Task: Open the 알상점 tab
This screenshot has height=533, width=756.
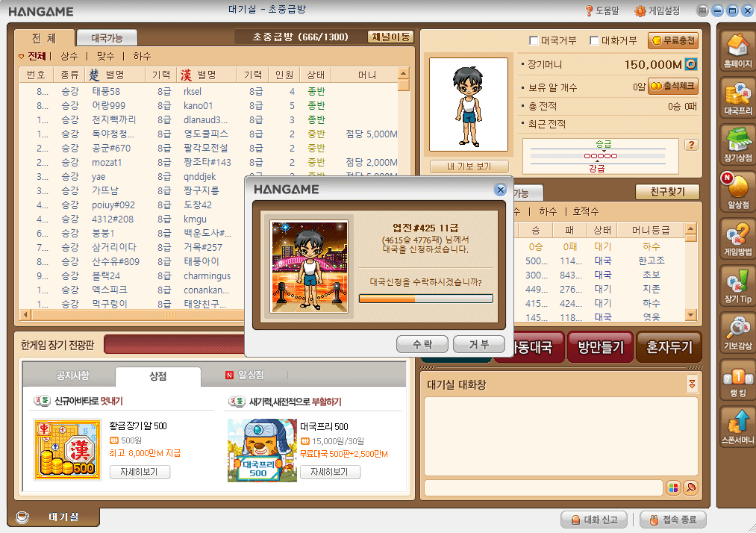Action: click(x=245, y=375)
